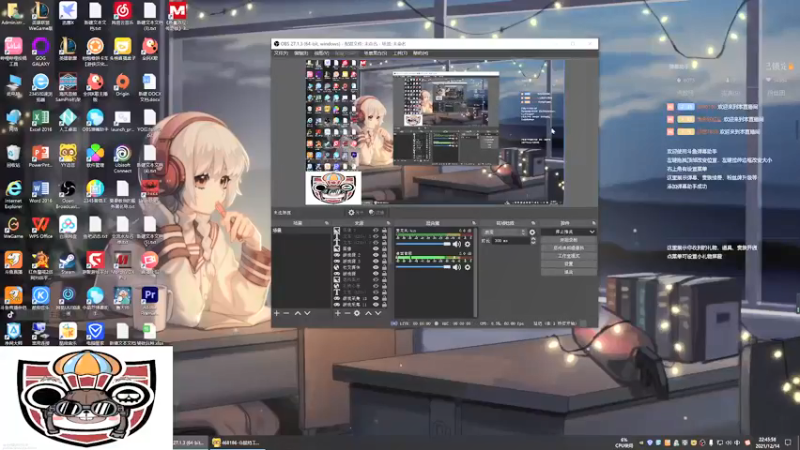
Task: Click Exit (退出) button in Controls
Action: tap(569, 272)
